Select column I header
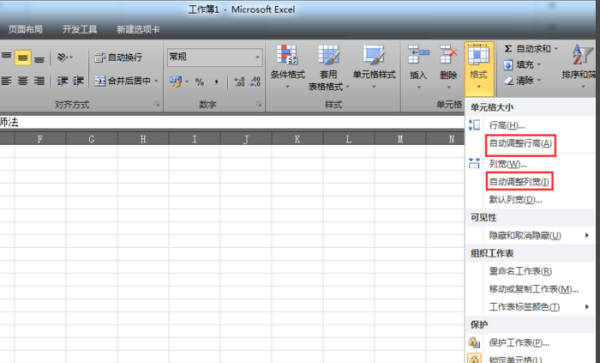 click(x=194, y=139)
